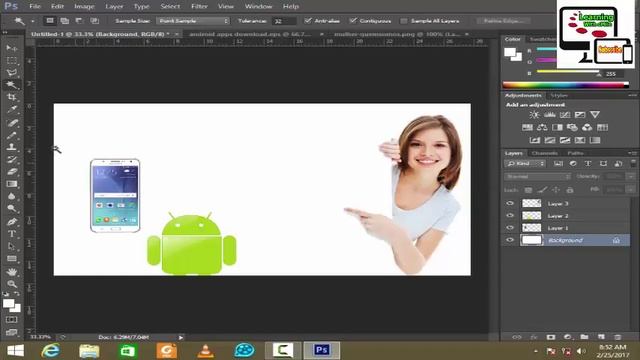Select the Eyedropper tool

pyautogui.click(x=11, y=109)
